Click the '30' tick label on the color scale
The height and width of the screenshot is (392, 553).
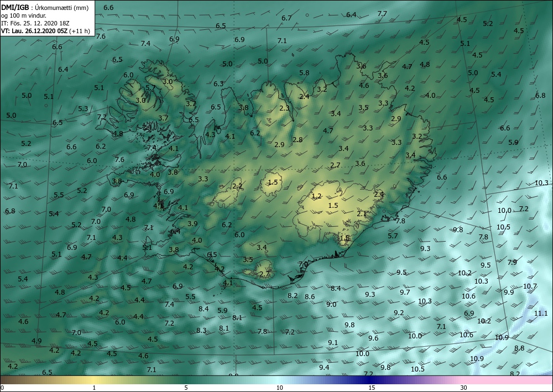coord(464,388)
